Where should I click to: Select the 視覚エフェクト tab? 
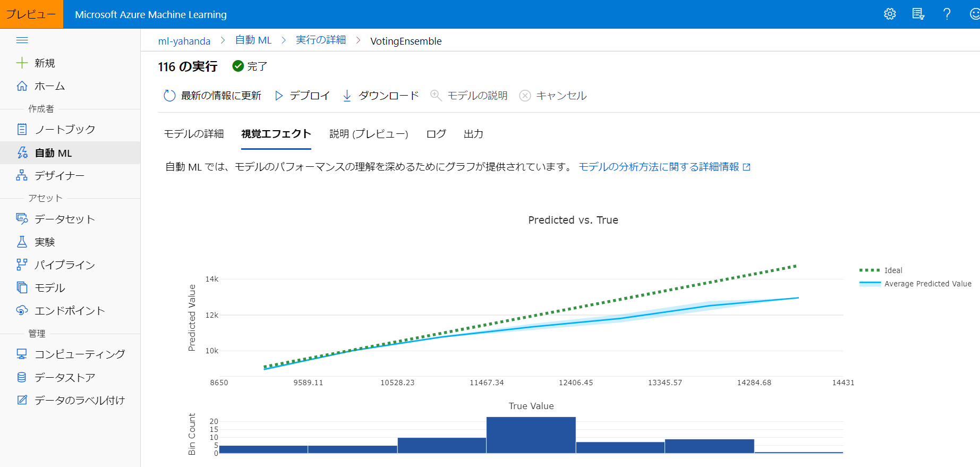(276, 134)
